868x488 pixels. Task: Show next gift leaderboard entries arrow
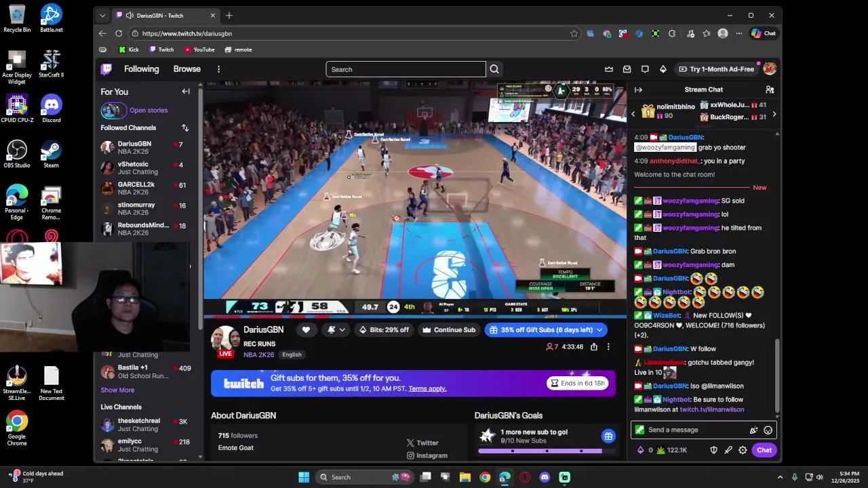(x=774, y=114)
